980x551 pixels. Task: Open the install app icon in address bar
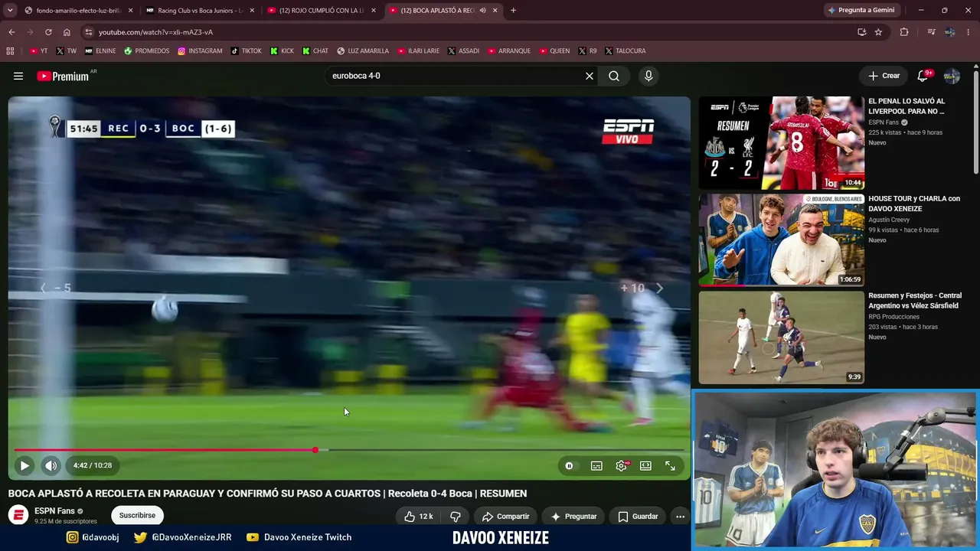pos(862,32)
